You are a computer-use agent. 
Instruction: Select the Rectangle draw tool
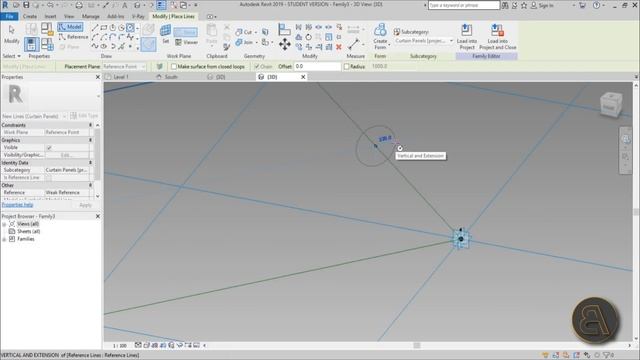pyautogui.click(x=104, y=28)
